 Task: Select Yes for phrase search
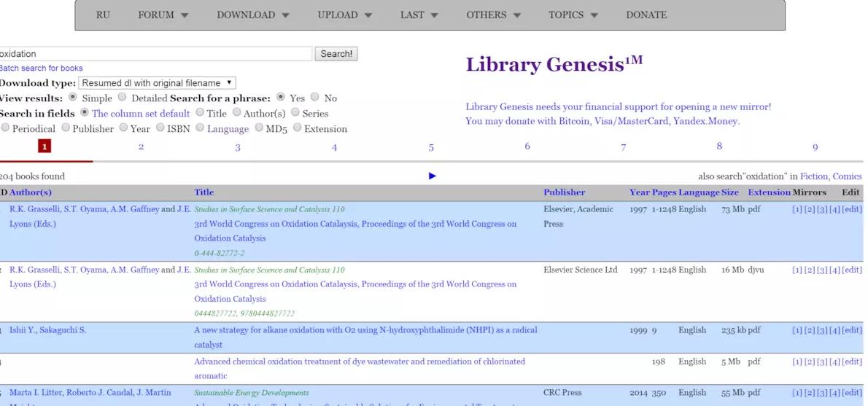pyautogui.click(x=281, y=97)
